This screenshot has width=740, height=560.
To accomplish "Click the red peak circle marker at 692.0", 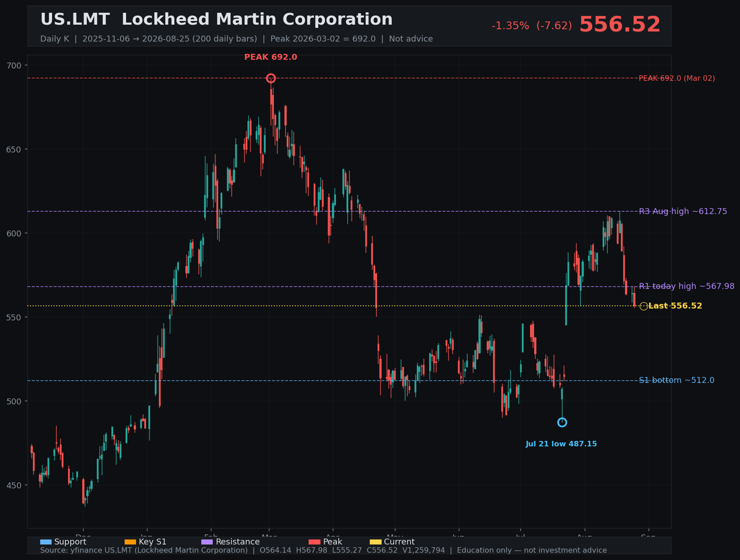I will coord(271,79).
